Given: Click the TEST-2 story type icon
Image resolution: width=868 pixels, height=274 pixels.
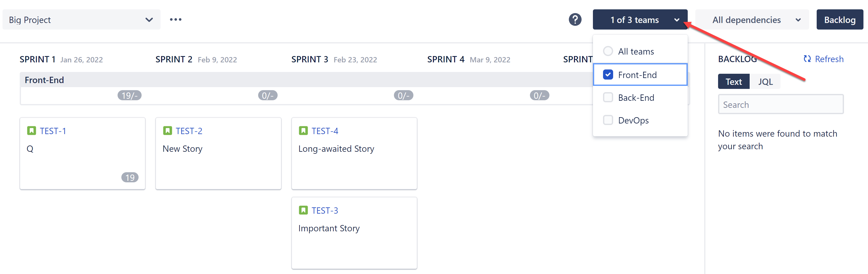Looking at the screenshot, I should pos(167,131).
